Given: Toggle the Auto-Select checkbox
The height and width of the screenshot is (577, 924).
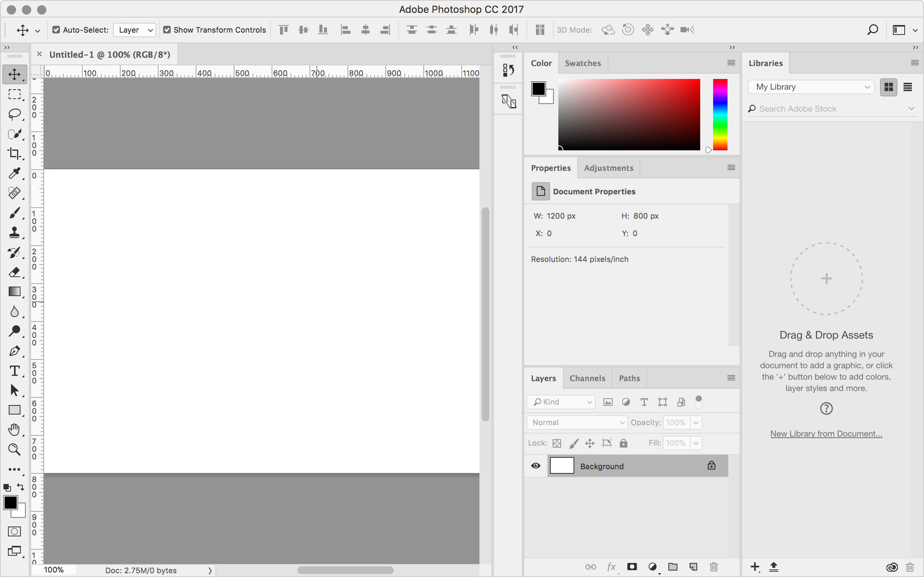Looking at the screenshot, I should (56, 30).
